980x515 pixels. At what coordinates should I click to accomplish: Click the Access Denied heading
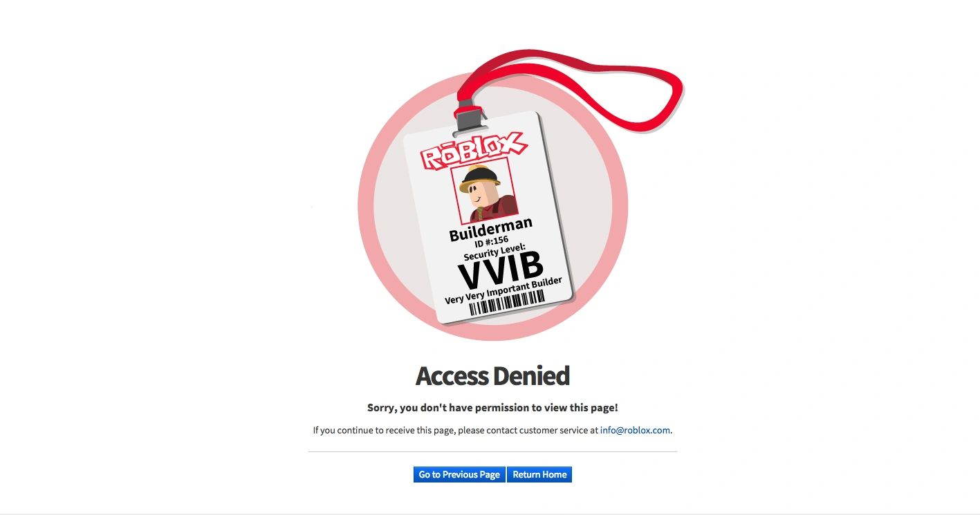coord(492,376)
